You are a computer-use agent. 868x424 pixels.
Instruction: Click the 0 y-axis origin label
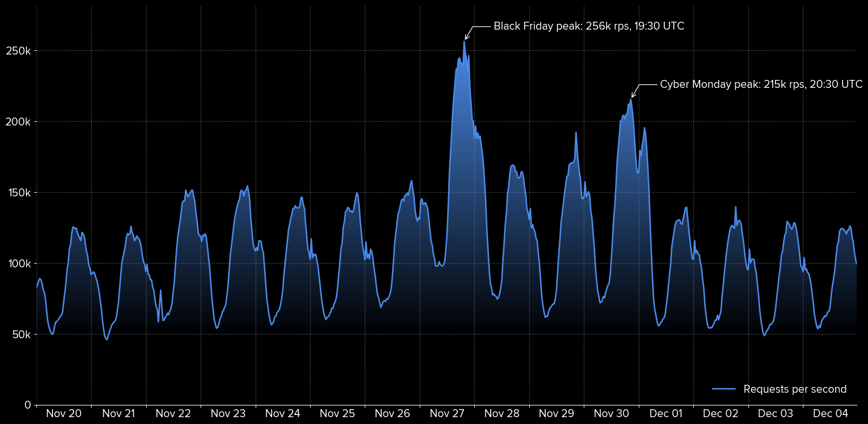point(28,405)
